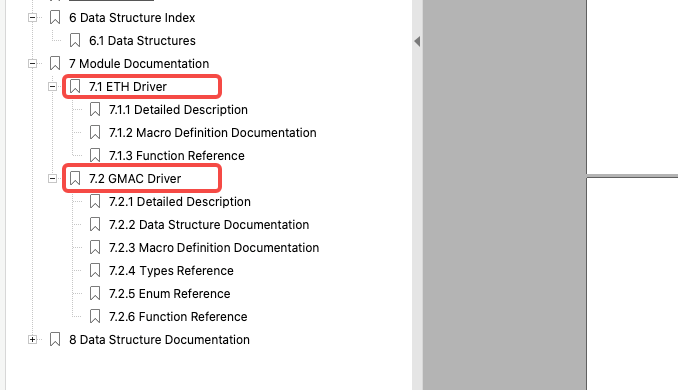The height and width of the screenshot is (390, 678).
Task: Click the bookmark icon beside 7.2 GMAC Driver
Action: point(75,179)
